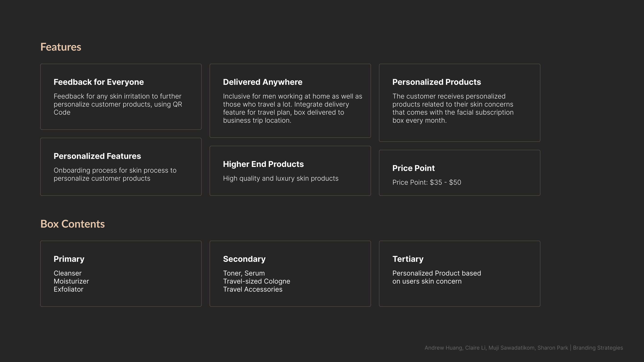Click the QR Code feedback description text

tap(118, 104)
